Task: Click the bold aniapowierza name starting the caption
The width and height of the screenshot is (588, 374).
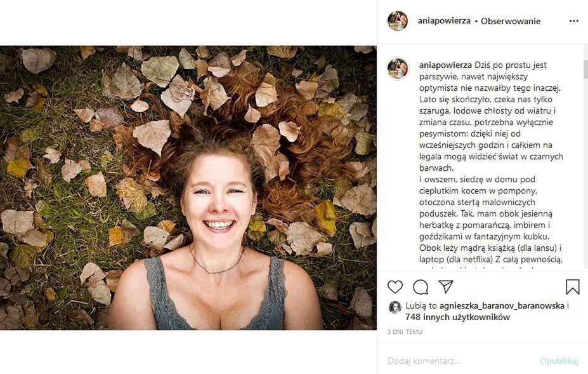Action: 445,65
